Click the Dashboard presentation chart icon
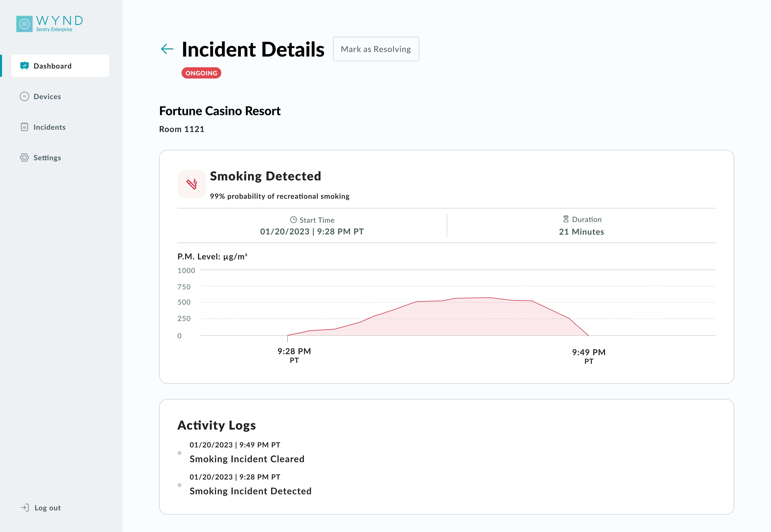Screen dimensions: 771x532 (24, 66)
